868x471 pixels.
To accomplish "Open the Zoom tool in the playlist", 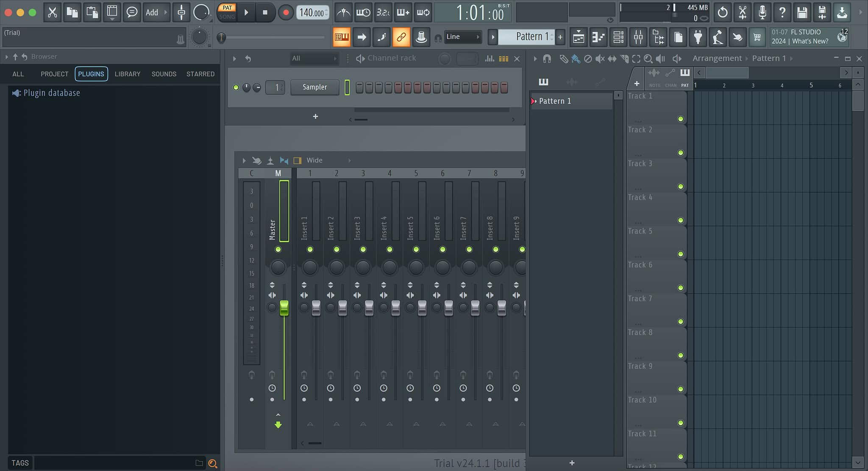I will pyautogui.click(x=648, y=59).
